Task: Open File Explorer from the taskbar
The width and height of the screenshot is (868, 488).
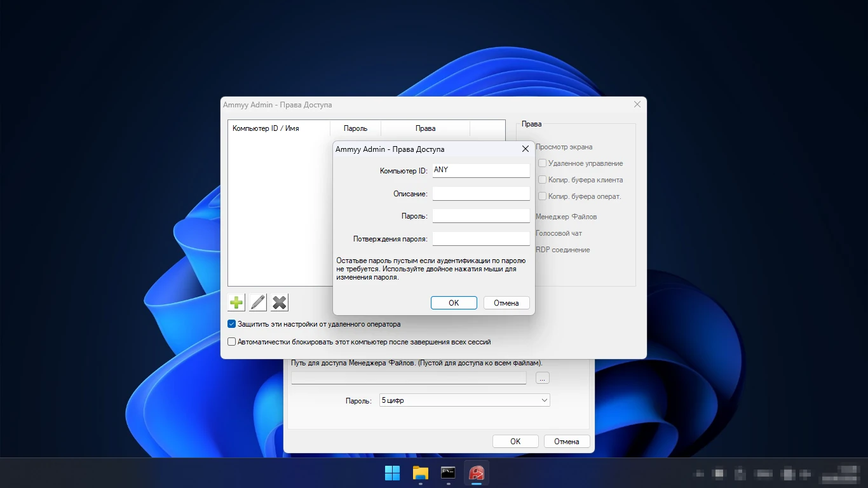Action: (x=421, y=473)
